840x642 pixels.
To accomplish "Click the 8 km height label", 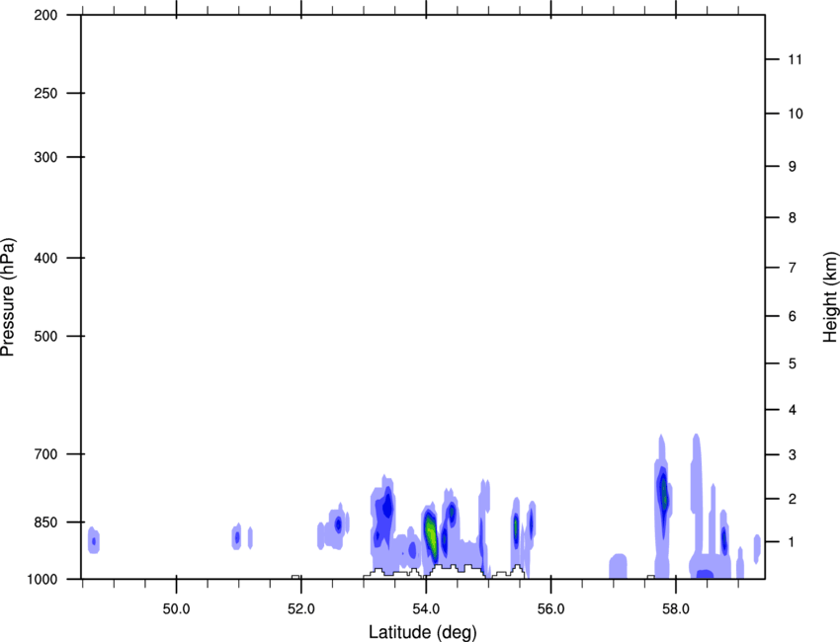I will pyautogui.click(x=793, y=217).
